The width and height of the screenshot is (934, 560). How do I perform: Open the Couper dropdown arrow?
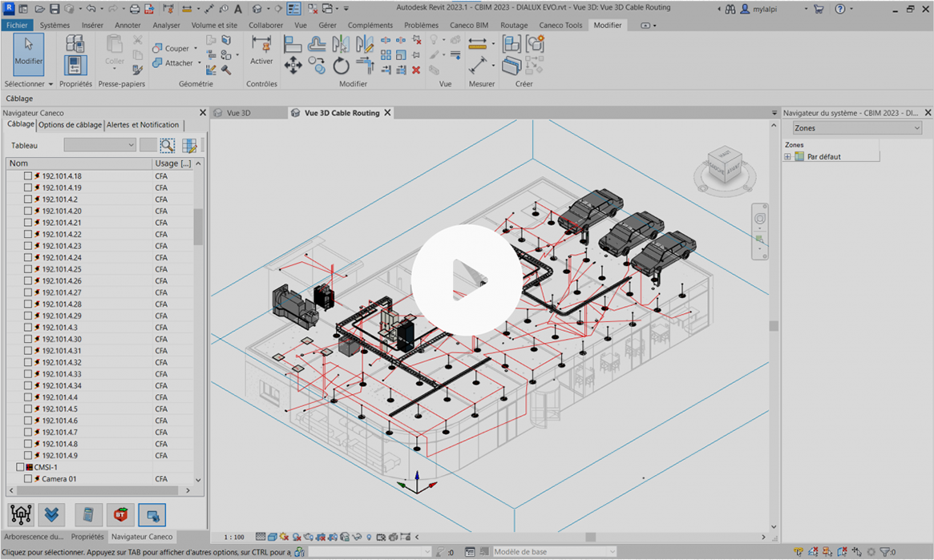(196, 48)
